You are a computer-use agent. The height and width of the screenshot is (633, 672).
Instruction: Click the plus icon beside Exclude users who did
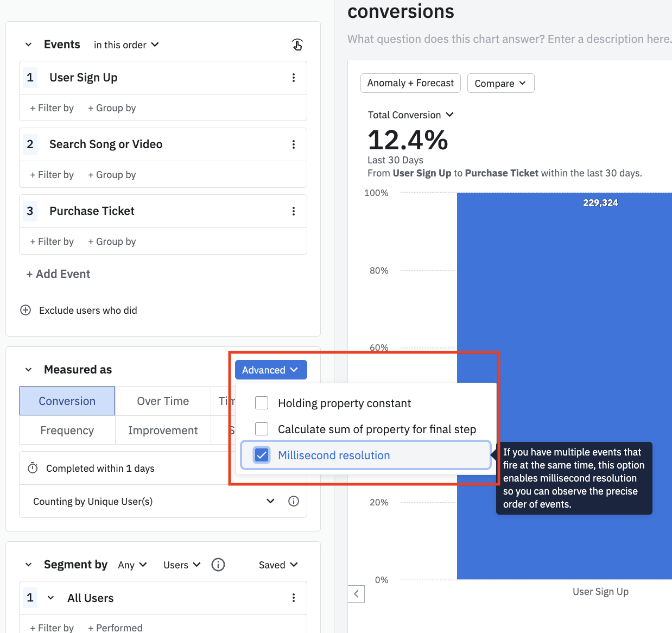coord(26,310)
